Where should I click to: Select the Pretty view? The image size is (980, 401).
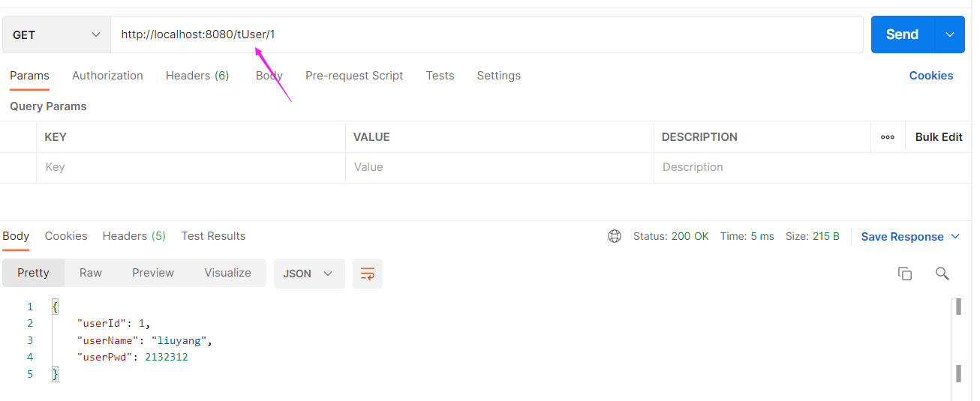tap(33, 273)
